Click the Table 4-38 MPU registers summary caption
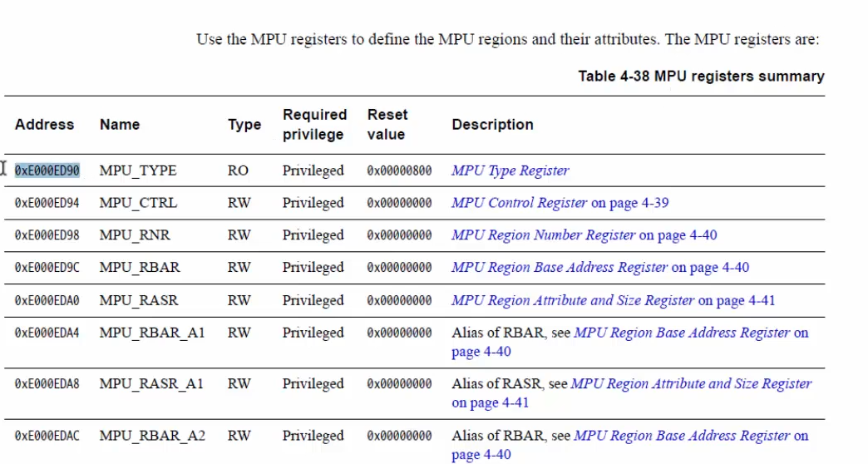Image resolution: width=868 pixels, height=464 pixels. tap(702, 77)
